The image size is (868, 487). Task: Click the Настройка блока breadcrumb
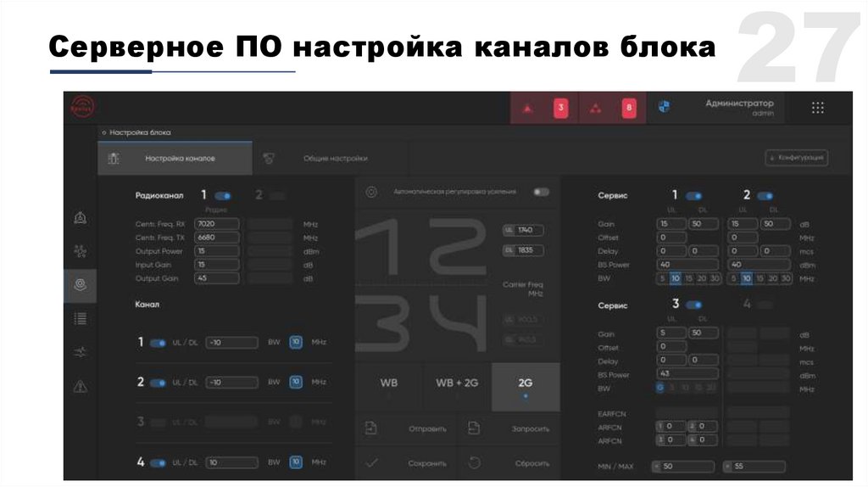tap(140, 132)
